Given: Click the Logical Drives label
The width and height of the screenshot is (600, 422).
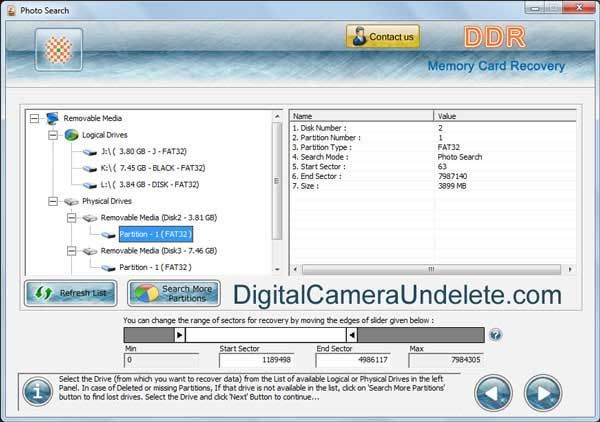Looking at the screenshot, I should [x=104, y=135].
